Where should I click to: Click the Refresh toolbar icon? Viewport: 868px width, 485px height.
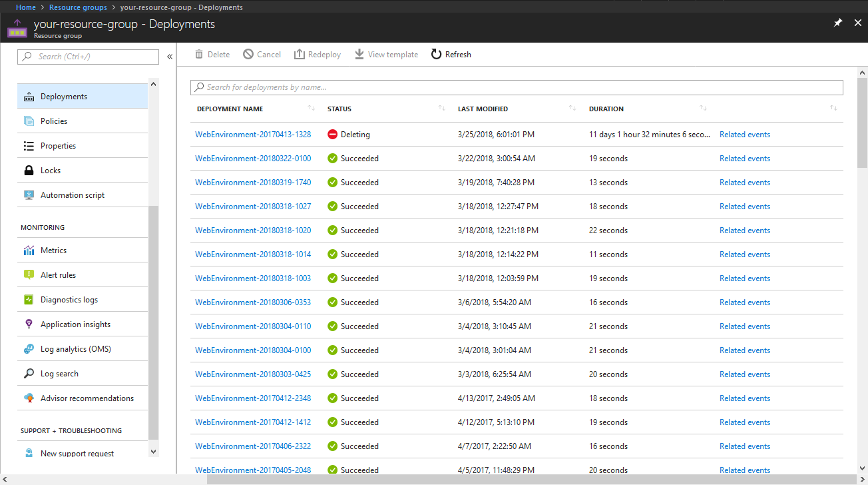pyautogui.click(x=435, y=54)
